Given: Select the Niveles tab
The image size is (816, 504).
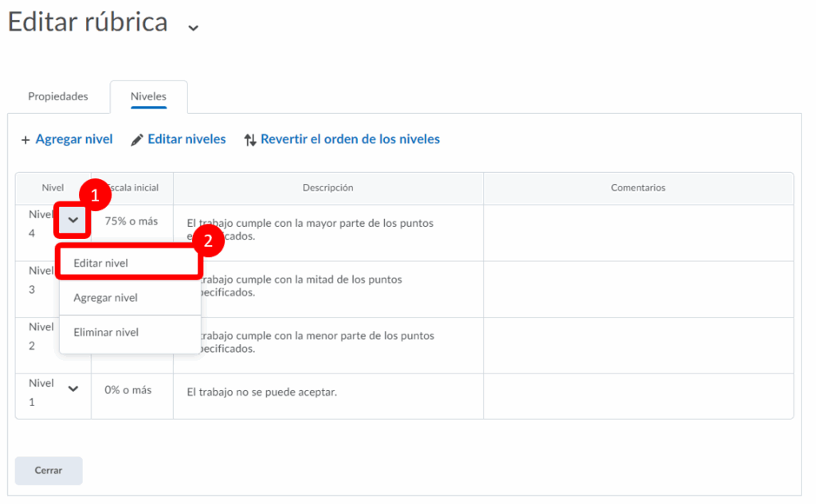Looking at the screenshot, I should (x=148, y=96).
